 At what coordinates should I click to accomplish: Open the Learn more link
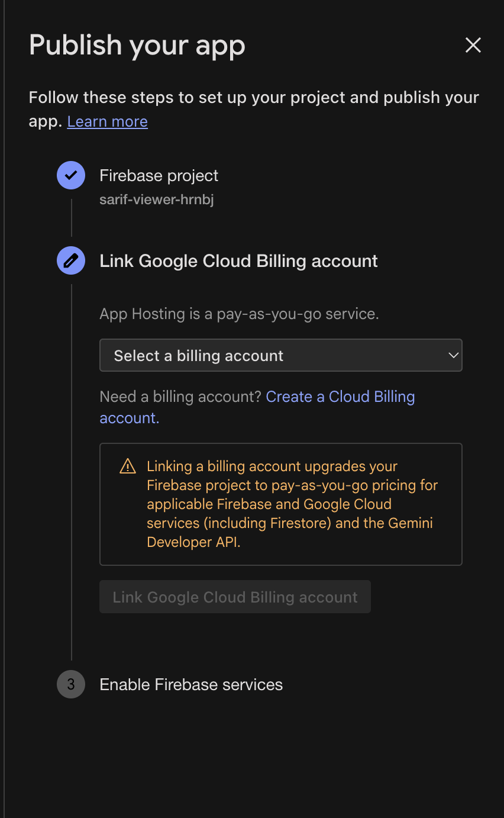tap(107, 121)
